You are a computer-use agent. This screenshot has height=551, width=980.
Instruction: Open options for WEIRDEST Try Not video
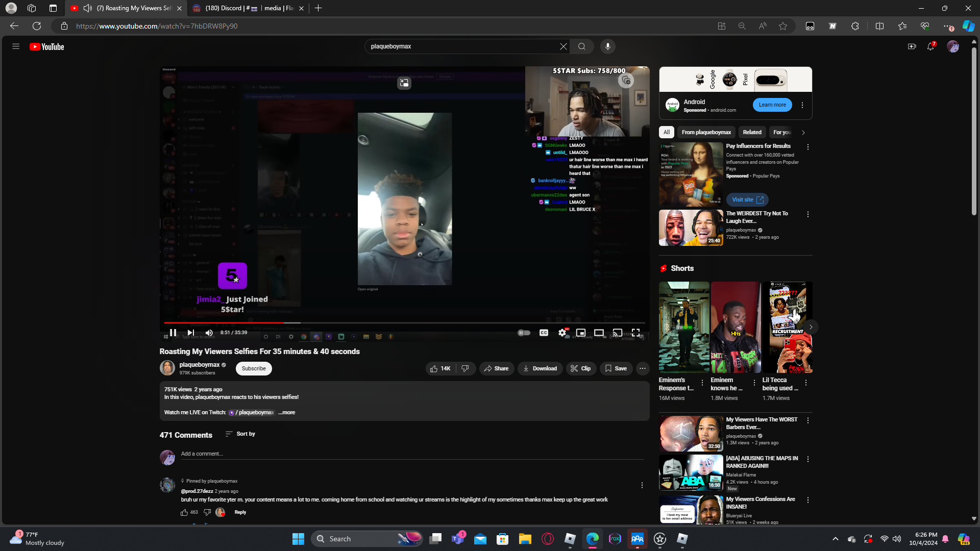click(x=808, y=214)
